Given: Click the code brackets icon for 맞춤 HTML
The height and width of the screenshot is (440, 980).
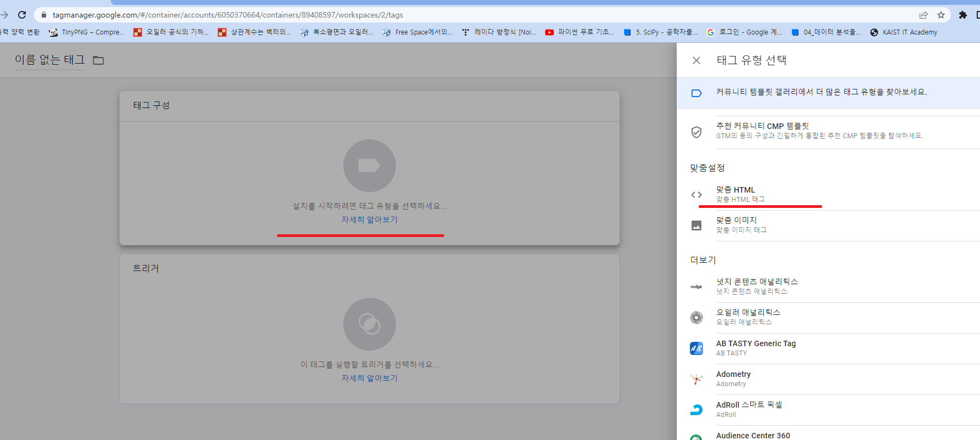Looking at the screenshot, I should [696, 195].
